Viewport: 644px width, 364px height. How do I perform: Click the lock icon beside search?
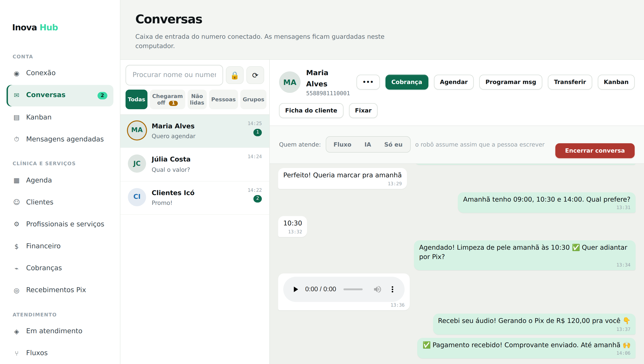tap(234, 75)
